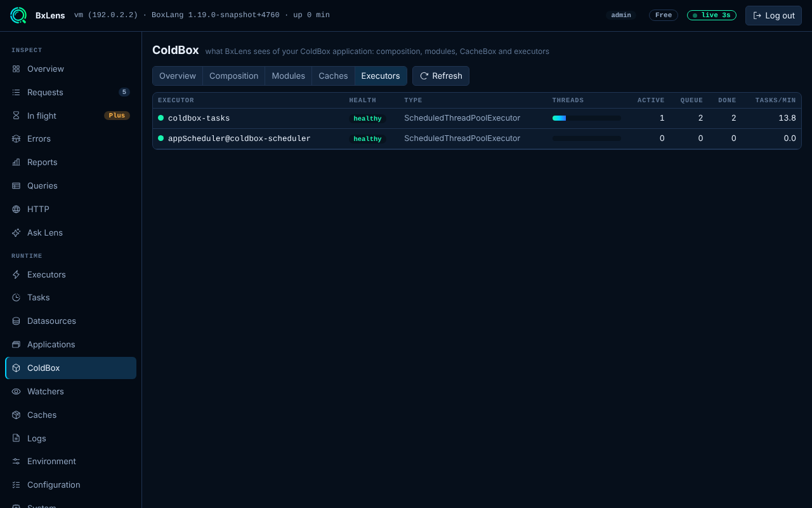Click the Environment sliders icon

pos(16,461)
